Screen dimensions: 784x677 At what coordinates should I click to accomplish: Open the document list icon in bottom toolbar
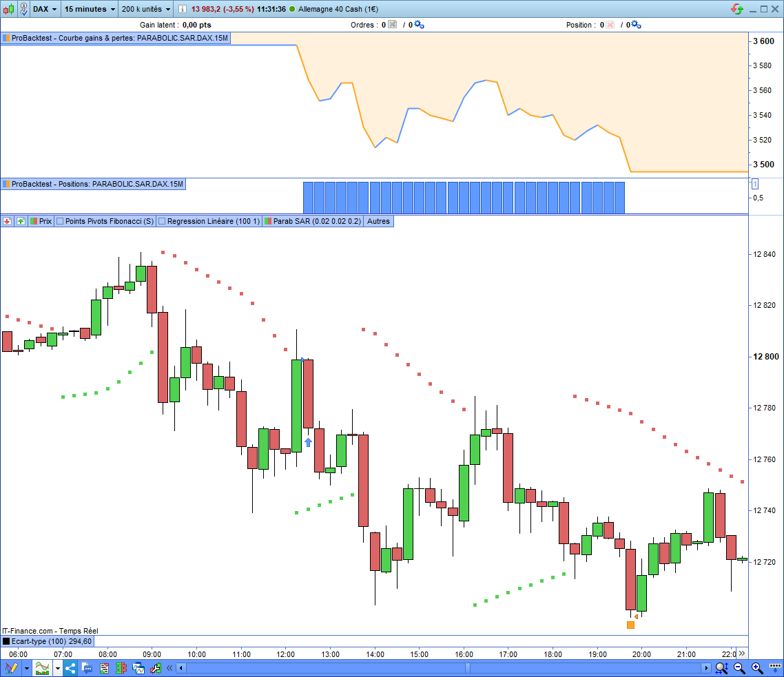point(104,668)
